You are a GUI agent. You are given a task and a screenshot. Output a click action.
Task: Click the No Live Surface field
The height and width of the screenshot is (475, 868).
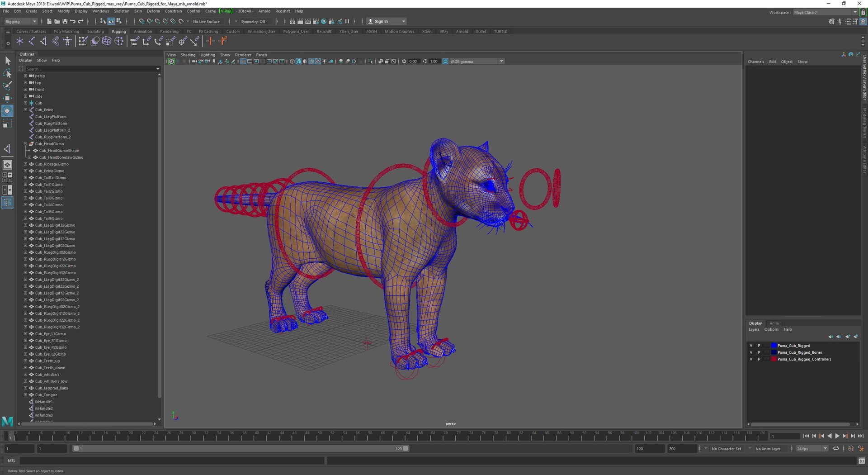click(208, 21)
